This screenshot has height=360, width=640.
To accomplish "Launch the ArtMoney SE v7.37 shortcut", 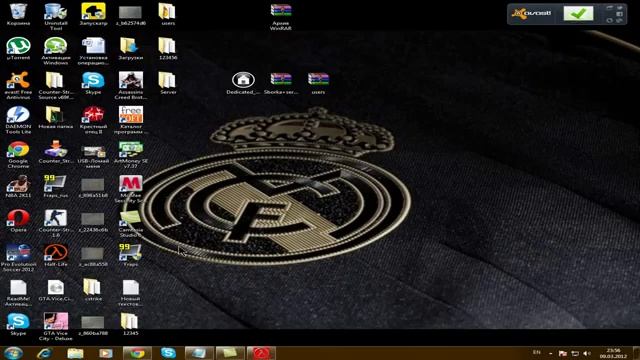I will tap(131, 150).
